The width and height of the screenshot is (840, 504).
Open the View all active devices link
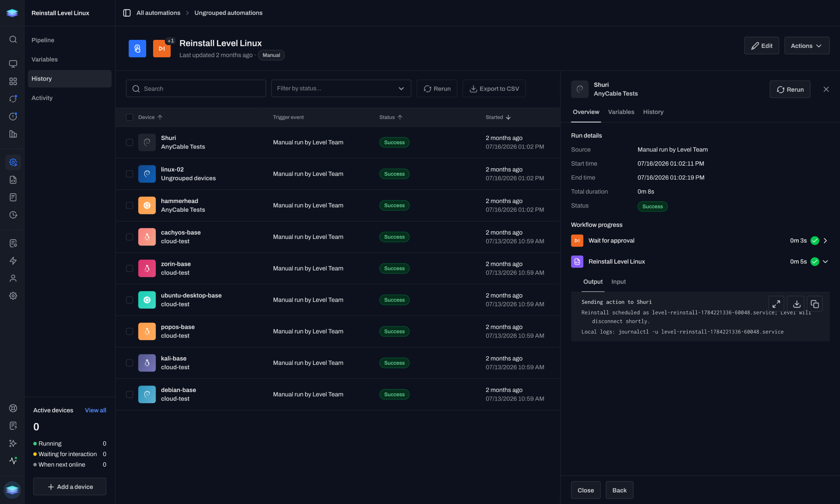point(95,410)
